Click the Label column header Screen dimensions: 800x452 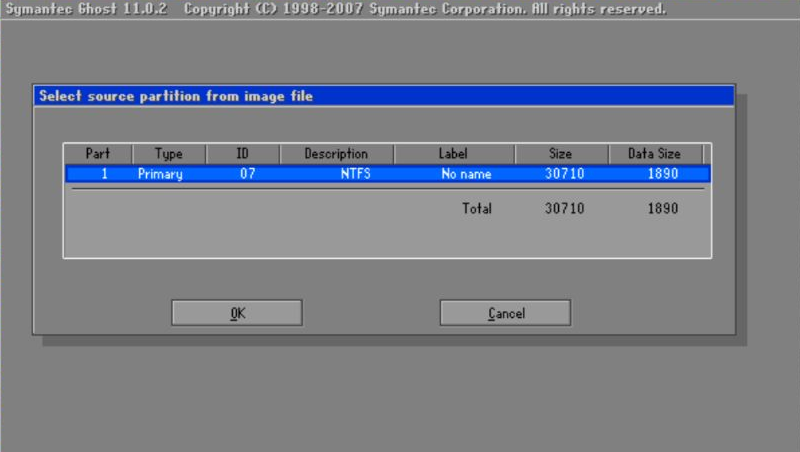[x=454, y=154]
